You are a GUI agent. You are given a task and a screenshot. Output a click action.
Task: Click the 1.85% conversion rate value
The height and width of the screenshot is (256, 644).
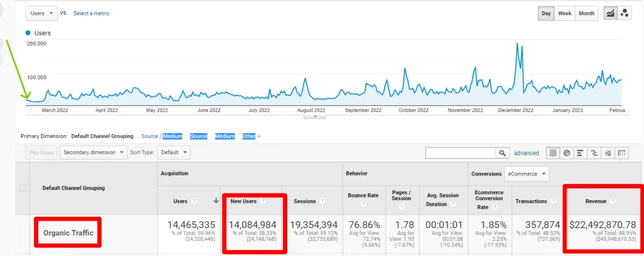tap(492, 225)
